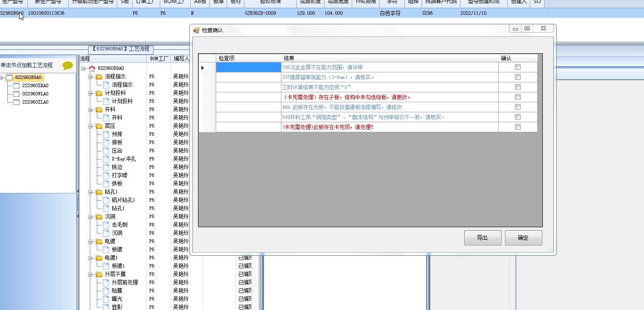
Task: Collapse the 流程指示 folder node
Action: coord(90,77)
